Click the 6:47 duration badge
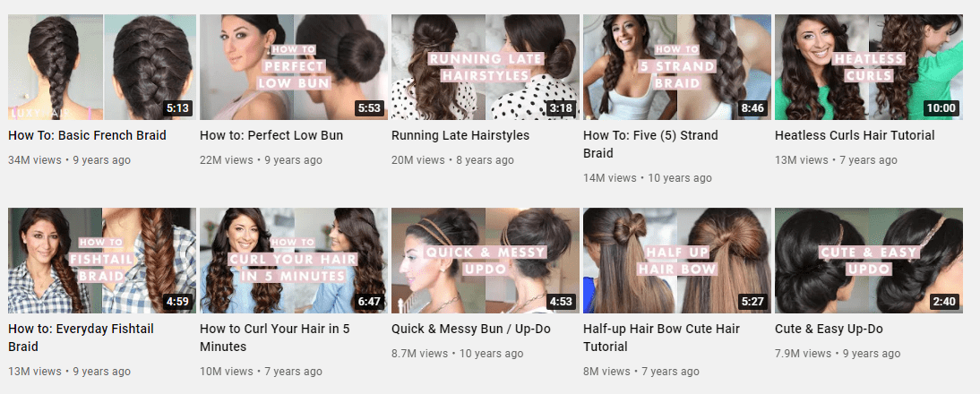This screenshot has width=980, height=394. [x=369, y=302]
